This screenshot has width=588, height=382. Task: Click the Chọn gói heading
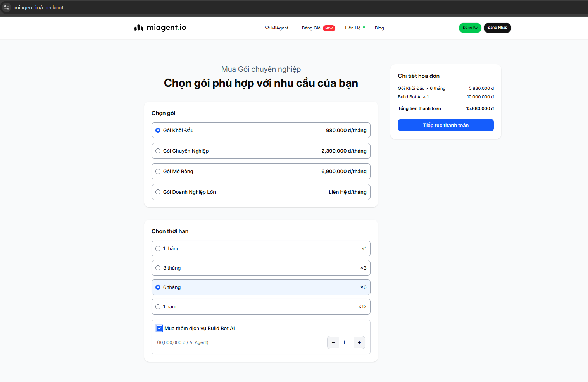(x=163, y=113)
